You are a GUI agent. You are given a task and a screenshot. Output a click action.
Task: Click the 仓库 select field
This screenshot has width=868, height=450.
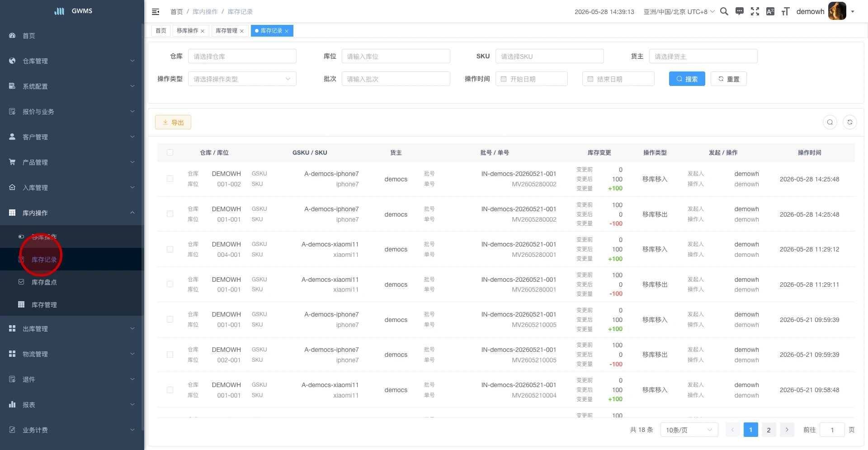coord(242,56)
